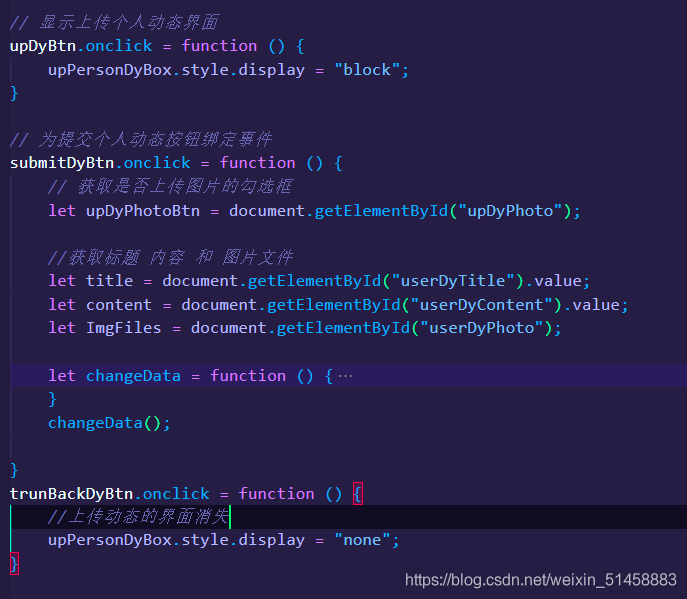Screen dimensions: 687x599
Task: Click the ImgFiles variable name
Action: pyautogui.click(x=124, y=328)
